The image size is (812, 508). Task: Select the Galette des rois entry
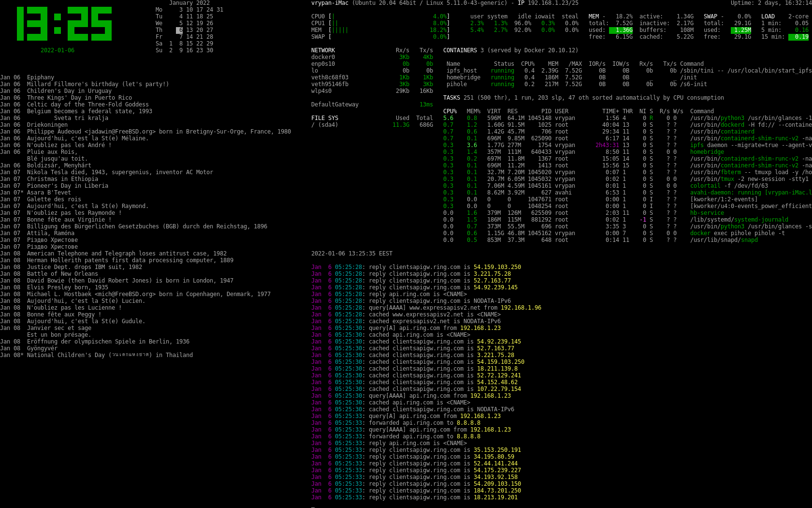(41, 199)
